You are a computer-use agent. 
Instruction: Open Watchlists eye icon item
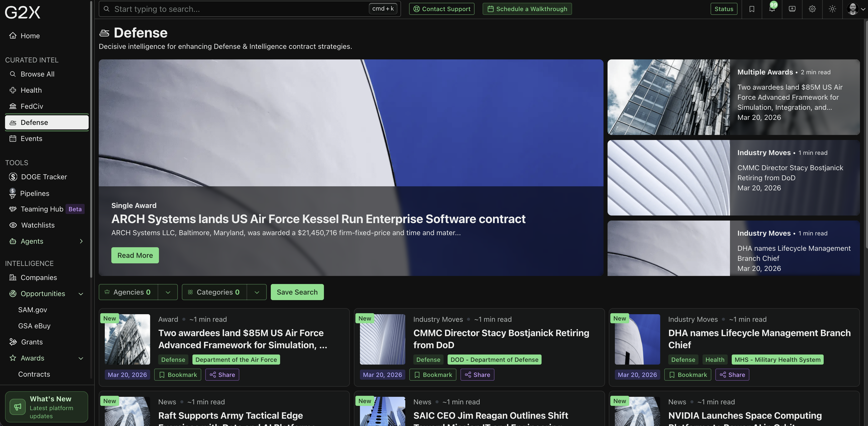click(47, 225)
